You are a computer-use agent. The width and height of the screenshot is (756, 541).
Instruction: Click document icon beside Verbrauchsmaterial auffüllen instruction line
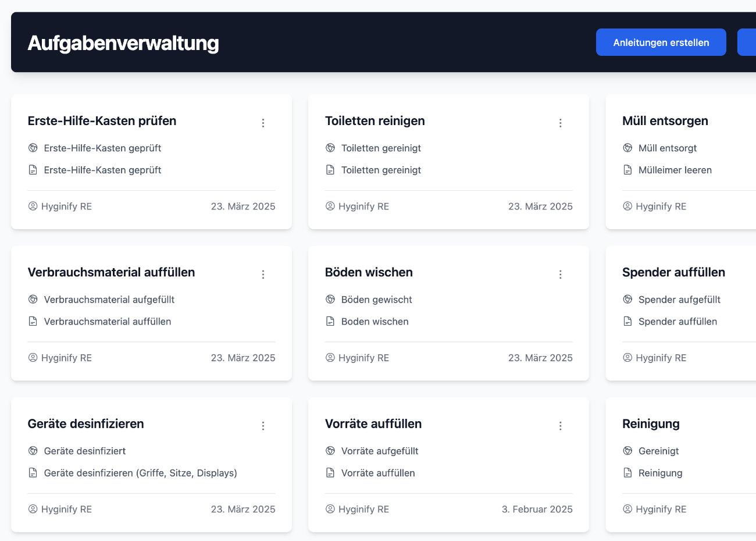33,321
